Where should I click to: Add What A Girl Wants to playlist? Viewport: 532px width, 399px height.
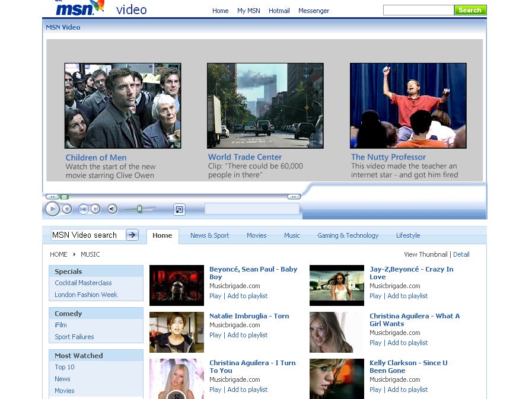pyautogui.click(x=407, y=343)
